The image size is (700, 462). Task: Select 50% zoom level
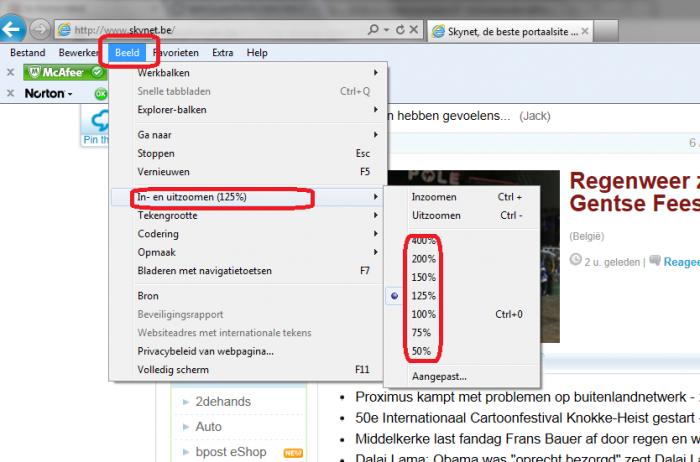(x=462, y=351)
